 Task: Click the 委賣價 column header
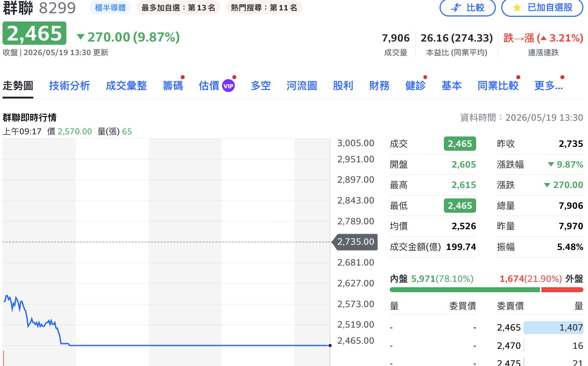click(510, 306)
